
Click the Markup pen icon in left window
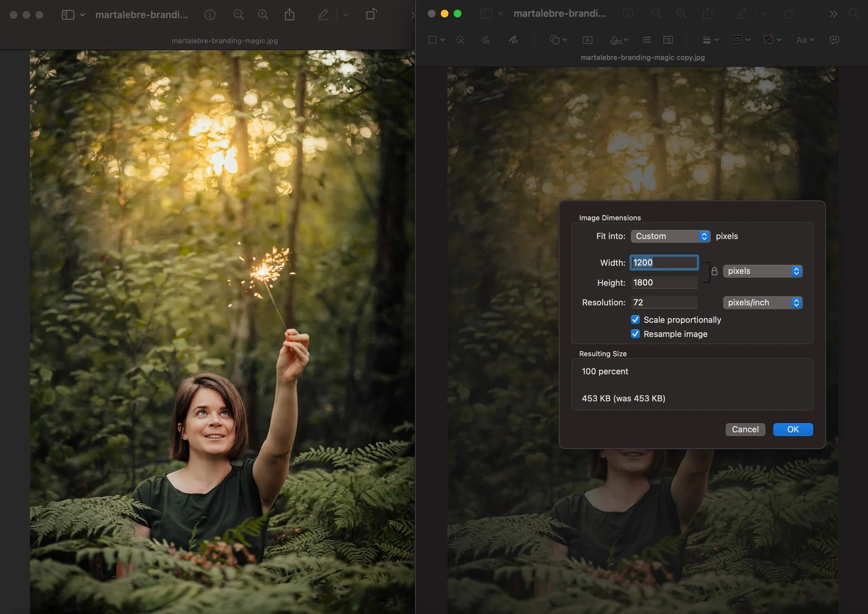(x=323, y=15)
